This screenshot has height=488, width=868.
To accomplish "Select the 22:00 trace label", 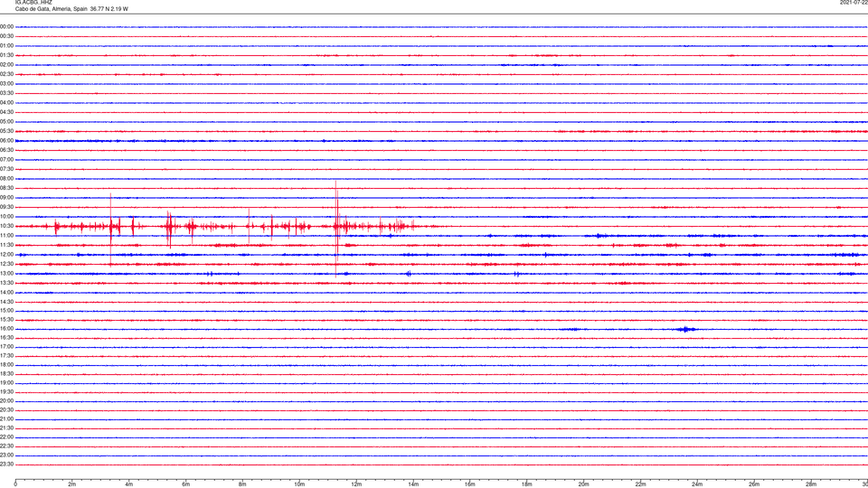I will coord(6,437).
